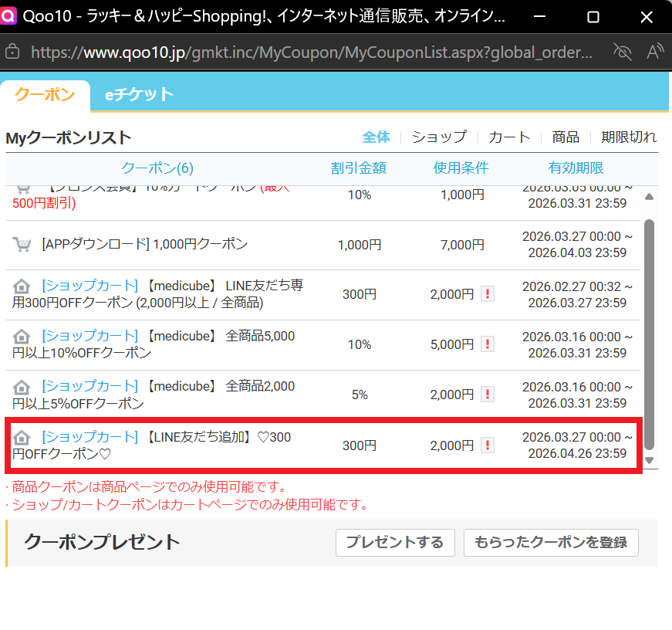Click the read aloud icon in address bar
672x630 pixels.
point(655,52)
